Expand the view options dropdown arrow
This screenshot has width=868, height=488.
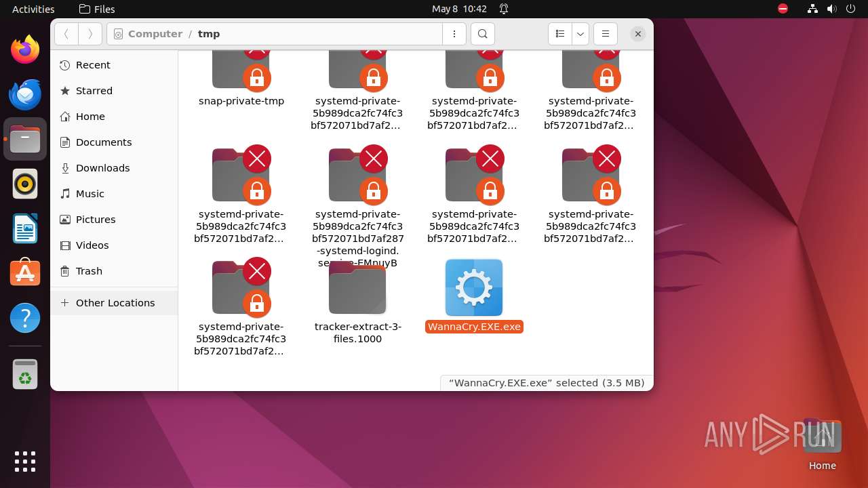point(580,34)
